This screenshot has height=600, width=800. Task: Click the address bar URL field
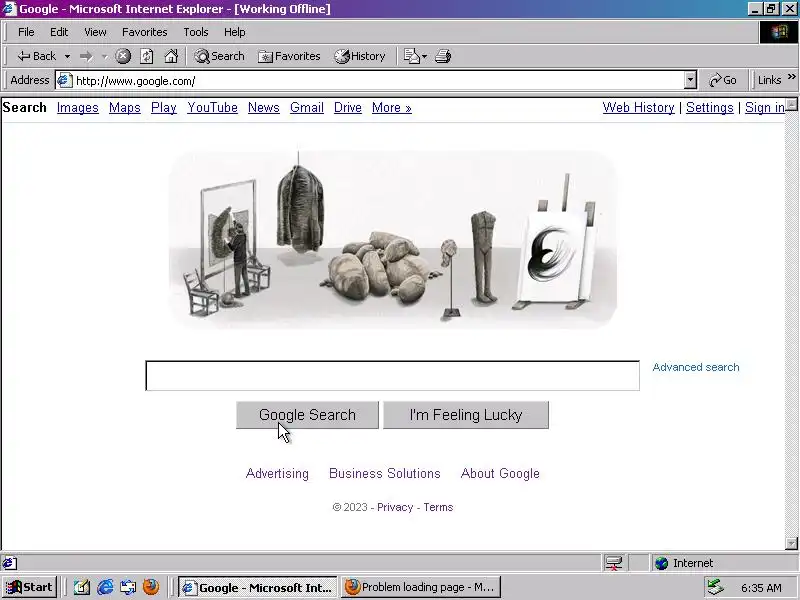[378, 81]
